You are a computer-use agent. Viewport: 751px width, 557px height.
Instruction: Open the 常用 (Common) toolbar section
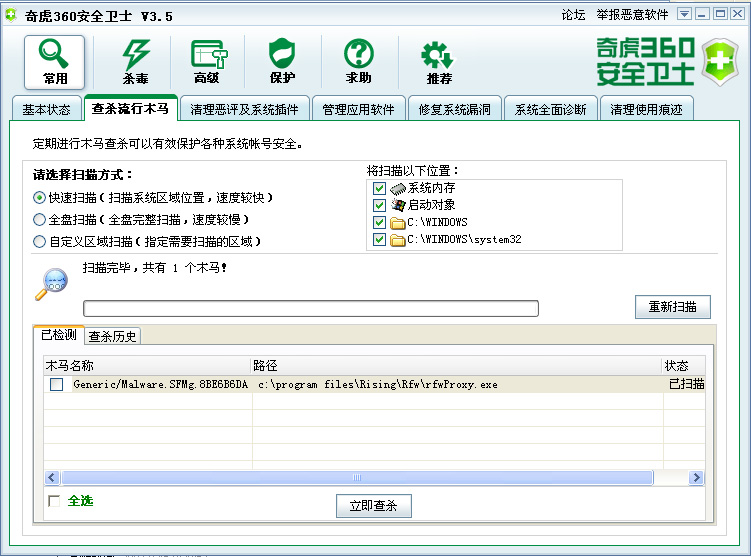(55, 62)
